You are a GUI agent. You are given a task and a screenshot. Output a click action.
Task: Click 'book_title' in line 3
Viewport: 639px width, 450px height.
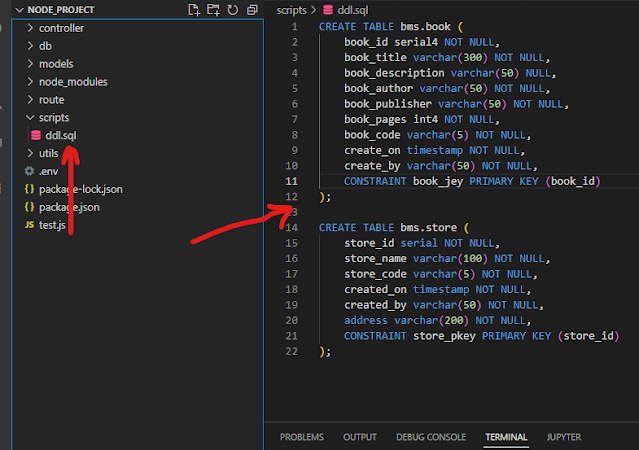coord(375,57)
